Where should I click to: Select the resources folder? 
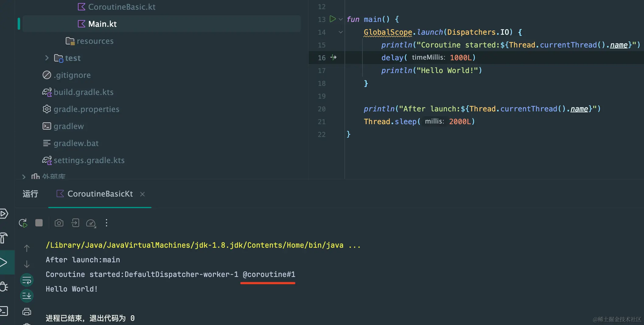[x=89, y=41]
